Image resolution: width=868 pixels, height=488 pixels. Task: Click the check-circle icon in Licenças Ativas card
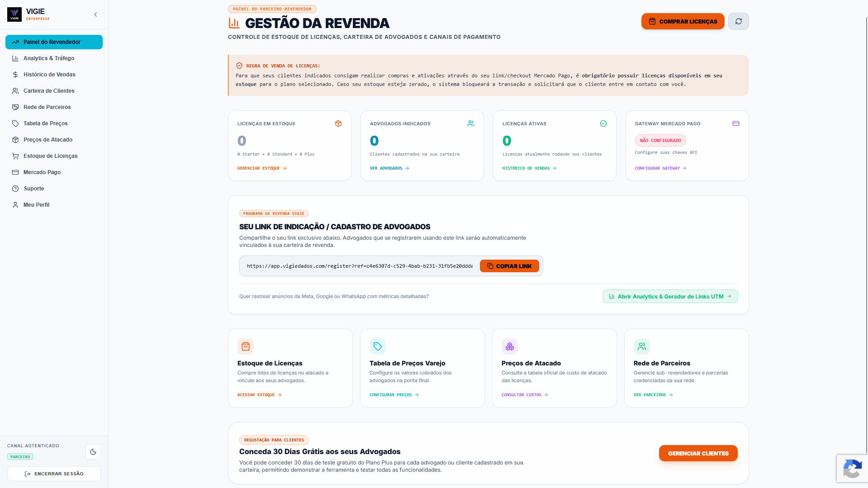(603, 123)
